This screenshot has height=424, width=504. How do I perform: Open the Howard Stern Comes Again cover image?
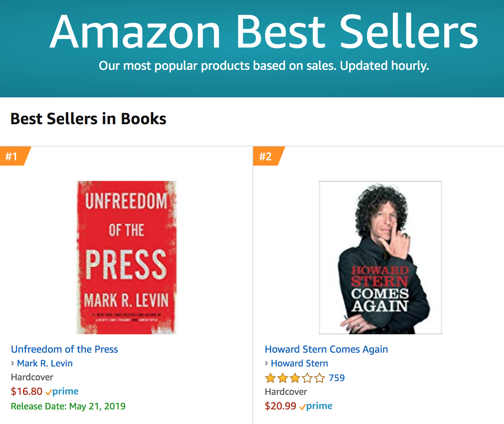[380, 257]
